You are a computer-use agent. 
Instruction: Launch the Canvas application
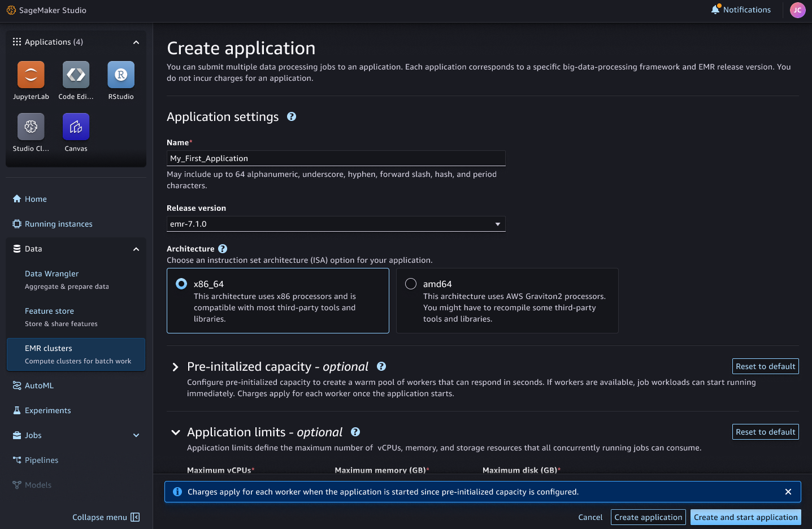point(75,126)
